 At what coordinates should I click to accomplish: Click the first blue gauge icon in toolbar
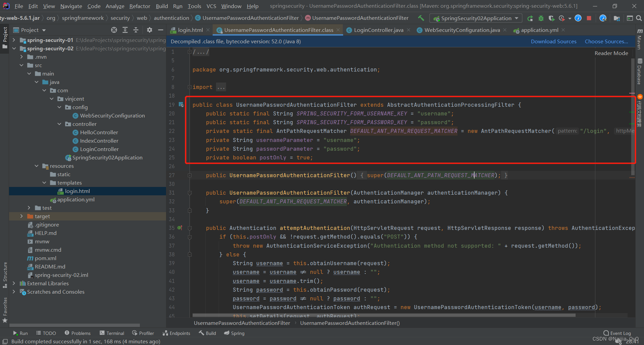[x=578, y=18]
